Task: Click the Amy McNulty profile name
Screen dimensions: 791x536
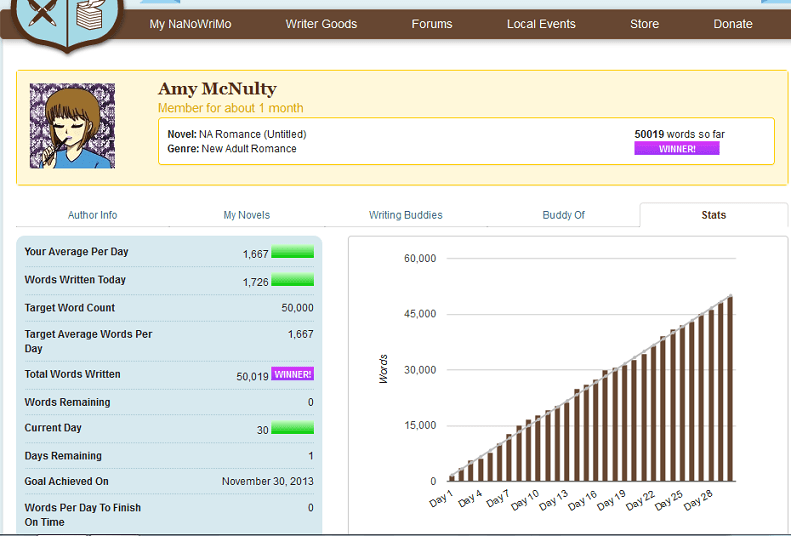Action: pyautogui.click(x=217, y=89)
